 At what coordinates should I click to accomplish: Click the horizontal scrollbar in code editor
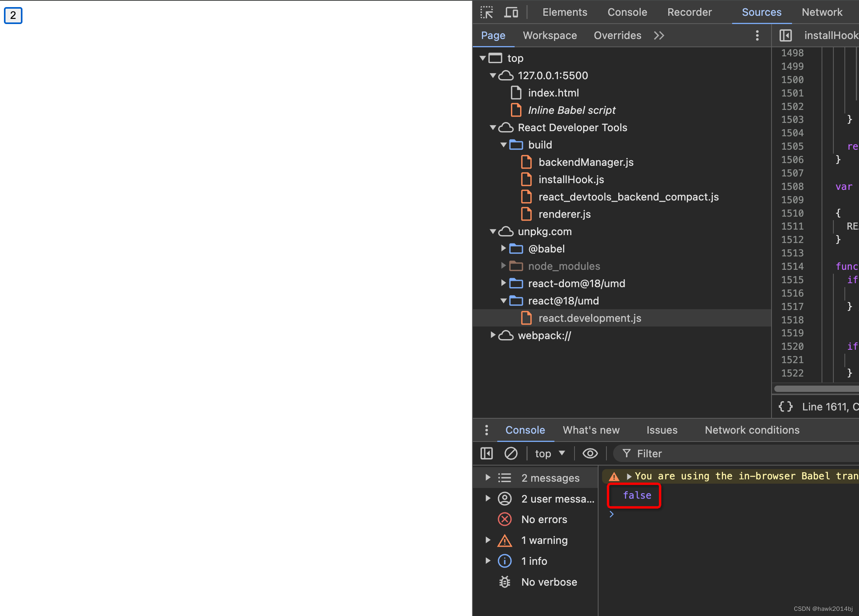816,389
